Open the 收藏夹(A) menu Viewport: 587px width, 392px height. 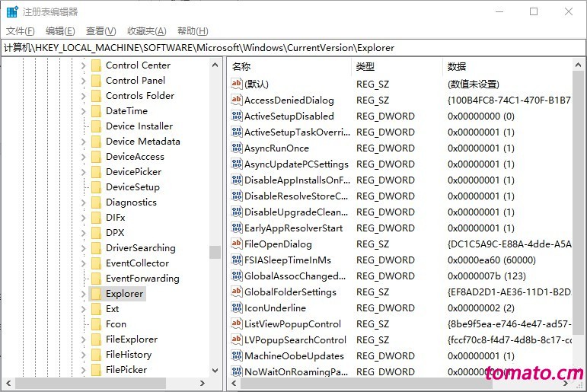pos(146,31)
